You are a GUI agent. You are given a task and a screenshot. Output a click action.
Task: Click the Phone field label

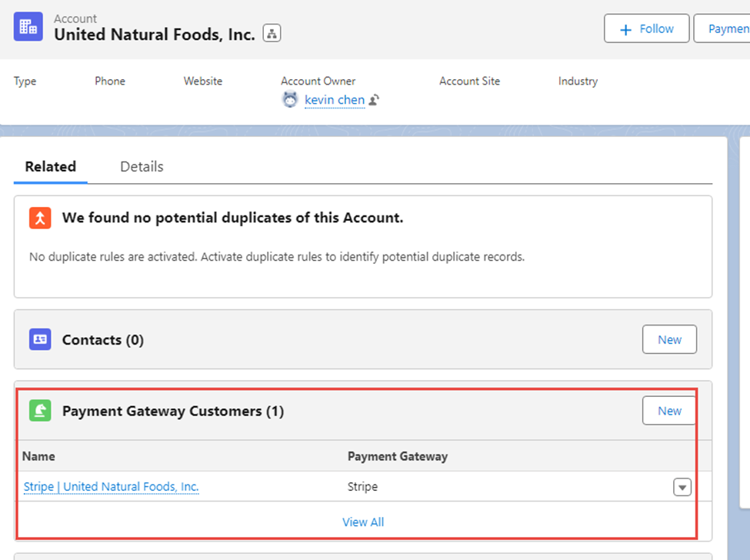110,82
